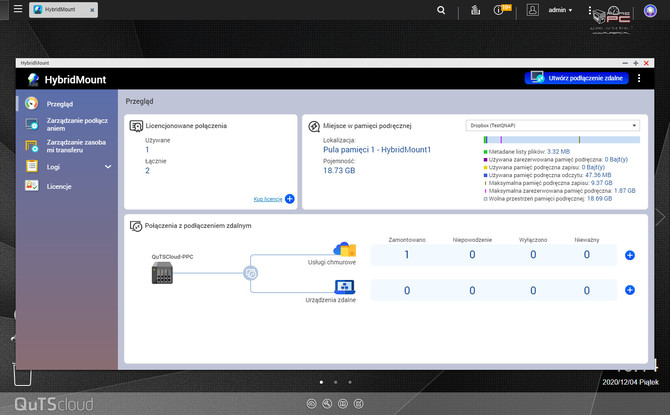Click the green Metadane listy plików swatch

click(x=485, y=152)
